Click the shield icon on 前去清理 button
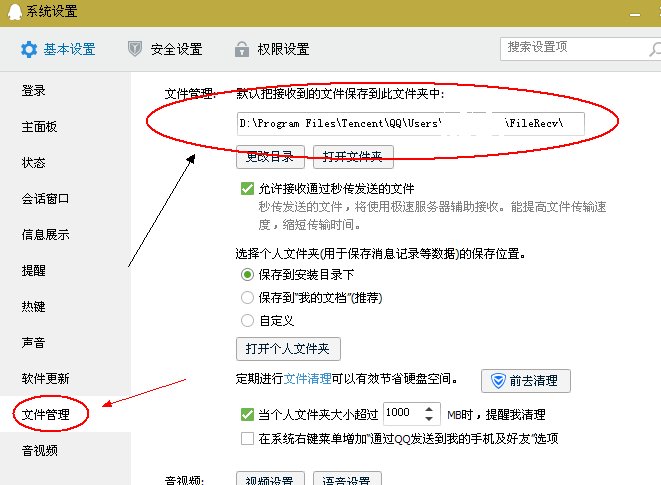The width and height of the screenshot is (661, 485). pos(498,381)
